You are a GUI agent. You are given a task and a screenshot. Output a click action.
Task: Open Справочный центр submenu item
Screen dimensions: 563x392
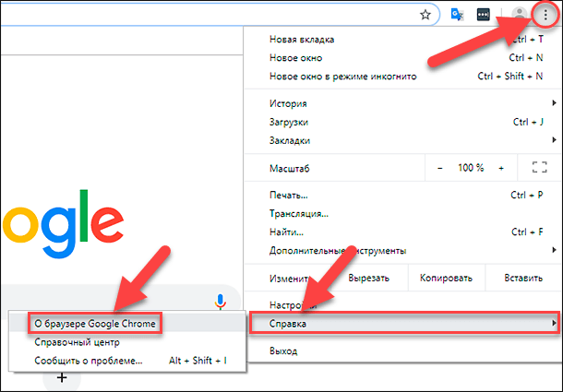pos(127,342)
